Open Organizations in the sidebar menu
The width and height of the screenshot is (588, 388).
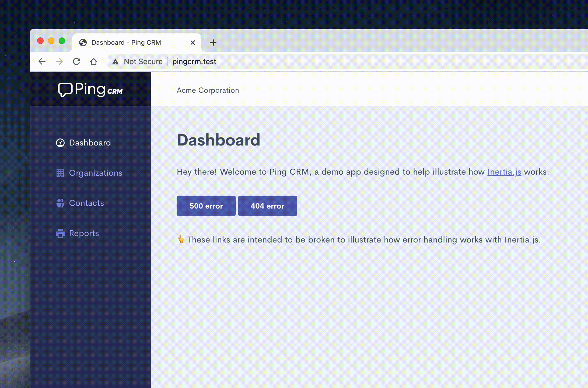point(95,173)
